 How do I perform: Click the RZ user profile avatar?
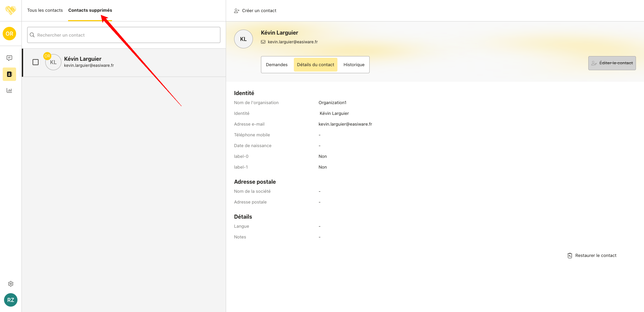tap(11, 300)
